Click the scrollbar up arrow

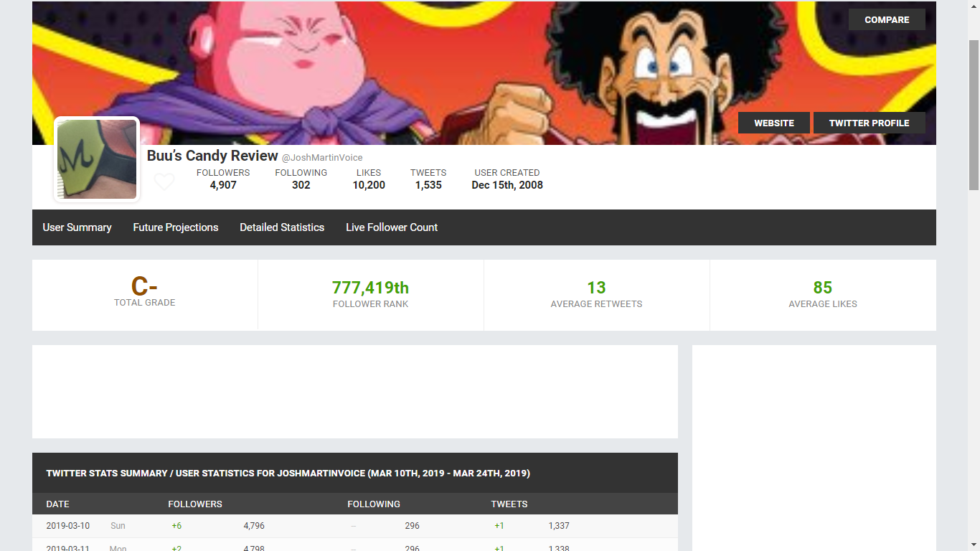[974, 6]
